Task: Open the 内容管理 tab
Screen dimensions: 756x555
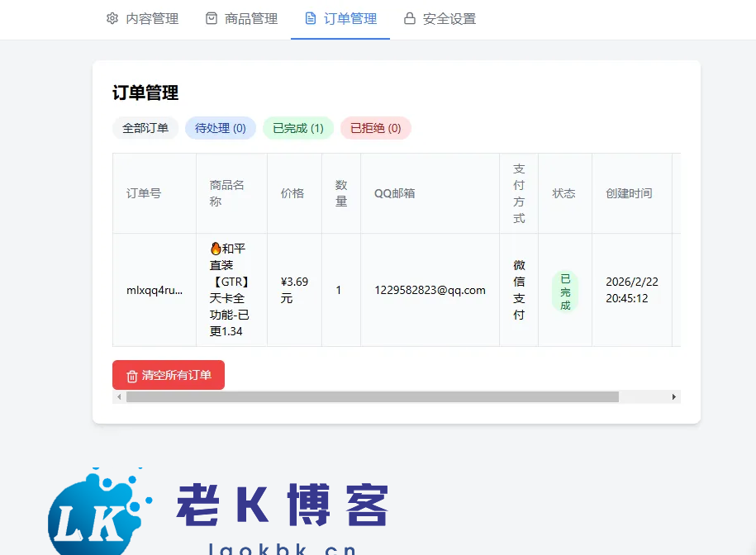Action: pyautogui.click(x=152, y=18)
